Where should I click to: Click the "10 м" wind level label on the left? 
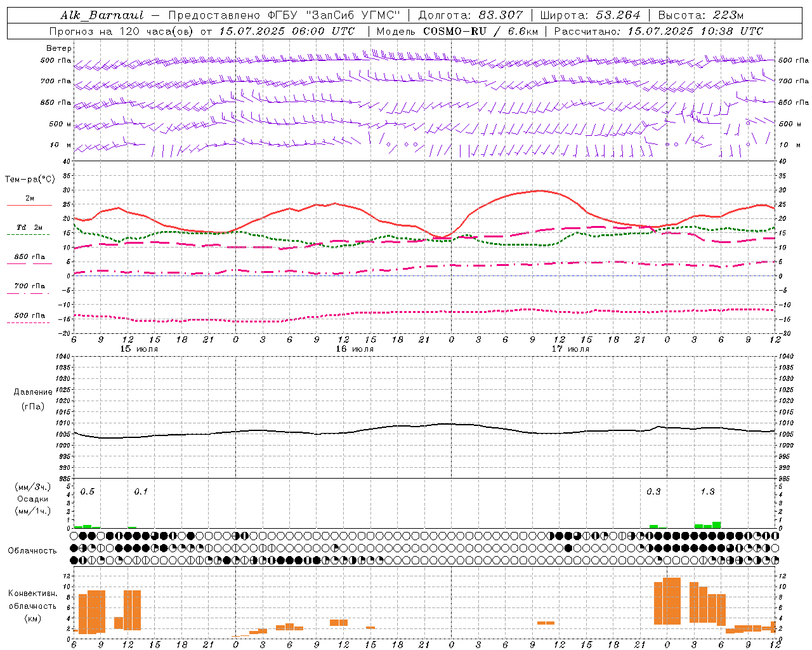point(61,145)
